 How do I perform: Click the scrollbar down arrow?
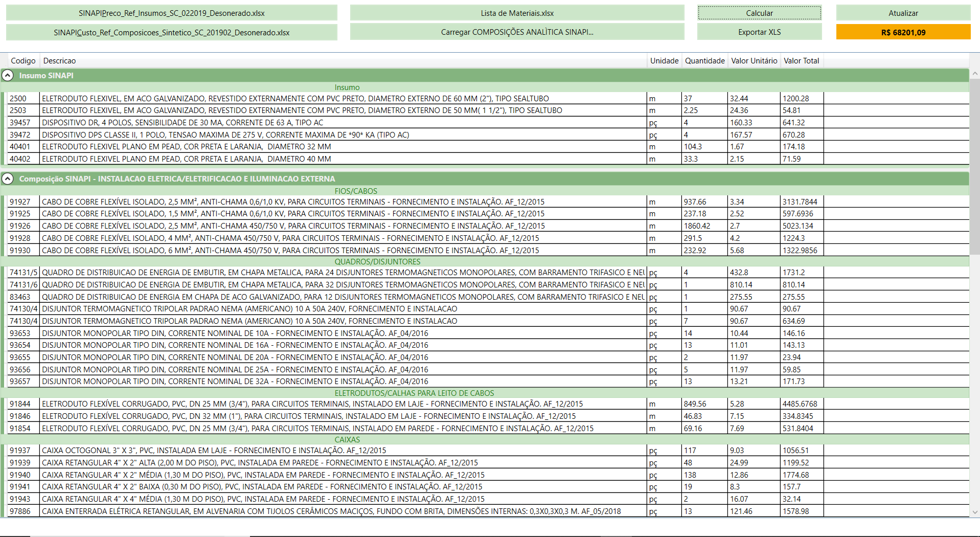point(975,512)
